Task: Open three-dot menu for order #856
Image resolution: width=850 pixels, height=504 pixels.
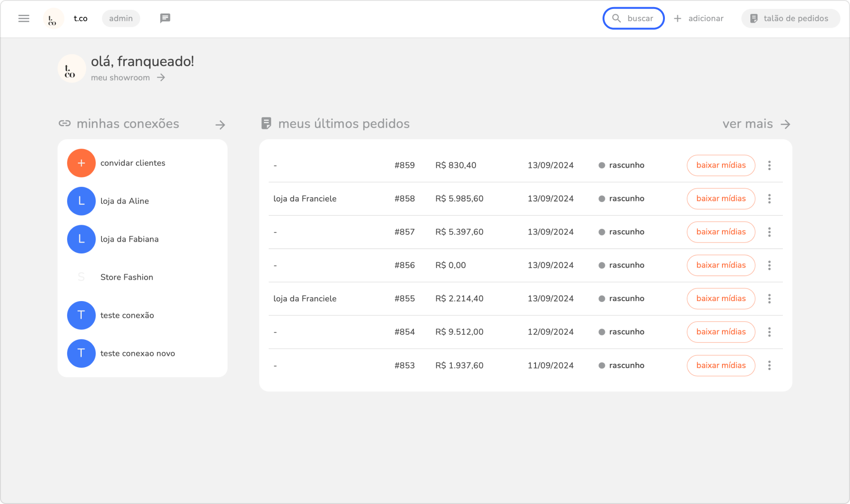Action: point(769,265)
